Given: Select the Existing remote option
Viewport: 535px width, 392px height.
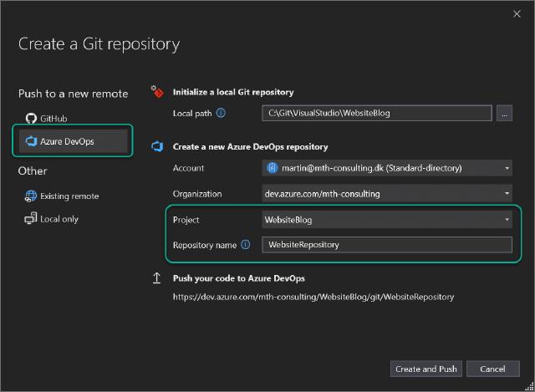Looking at the screenshot, I should click(x=69, y=196).
